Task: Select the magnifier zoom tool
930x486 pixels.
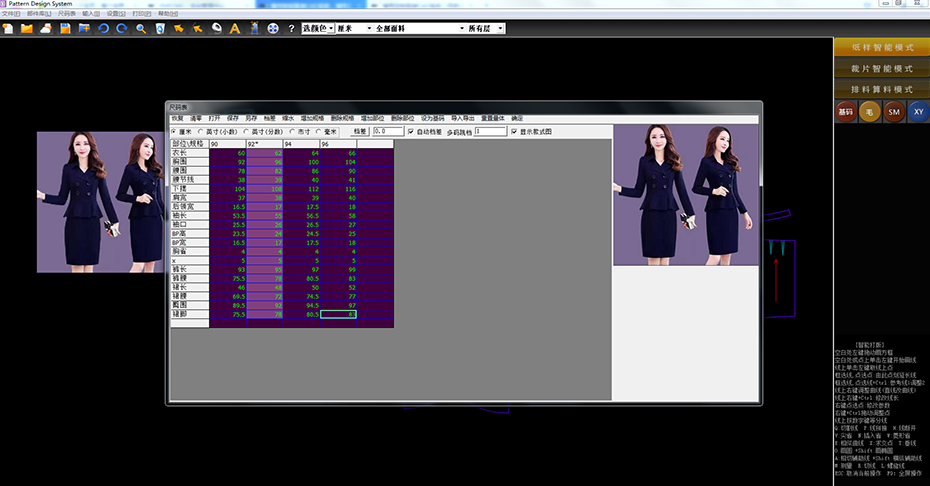Action: [141, 29]
